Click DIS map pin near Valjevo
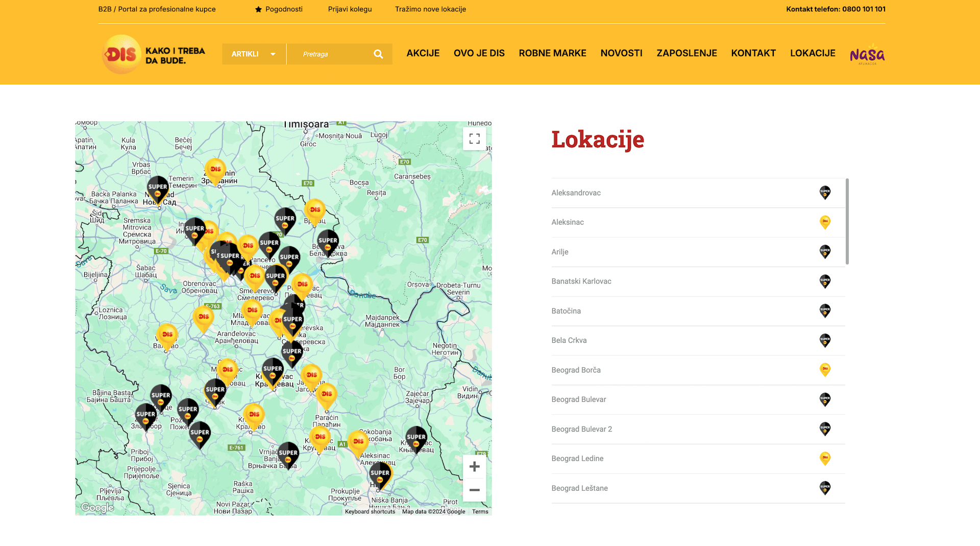 (x=167, y=337)
